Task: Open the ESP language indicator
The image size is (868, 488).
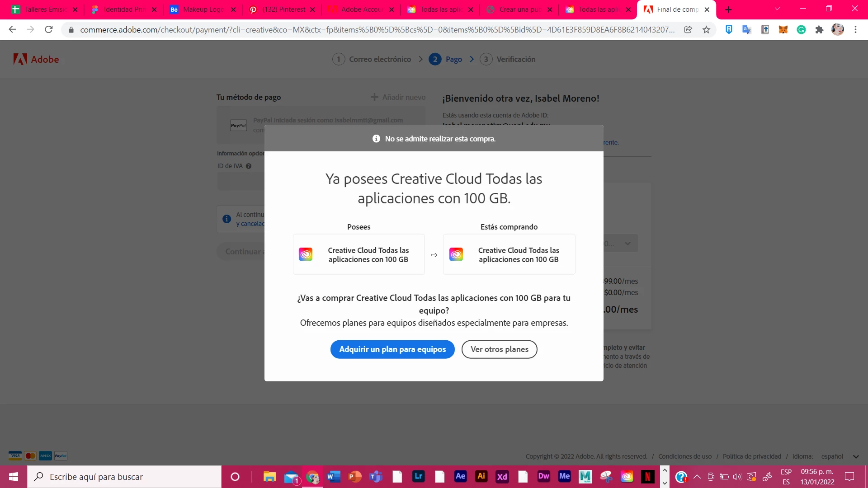Action: tap(786, 477)
